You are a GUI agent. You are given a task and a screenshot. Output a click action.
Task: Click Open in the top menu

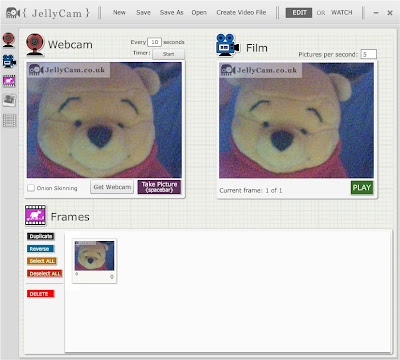tap(199, 13)
